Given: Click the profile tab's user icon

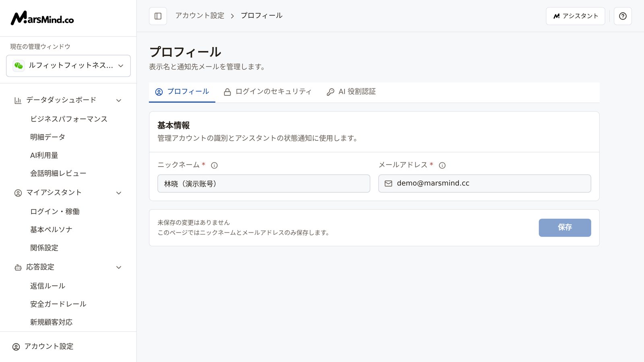Looking at the screenshot, I should (159, 92).
